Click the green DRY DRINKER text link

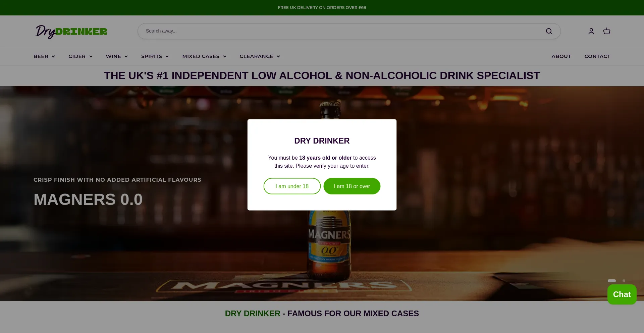coord(253,314)
